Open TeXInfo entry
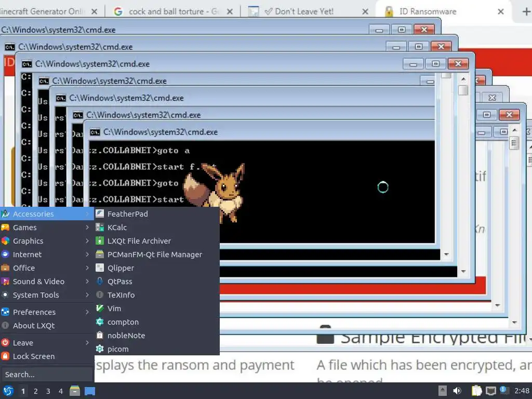The image size is (532, 399). (x=157, y=295)
